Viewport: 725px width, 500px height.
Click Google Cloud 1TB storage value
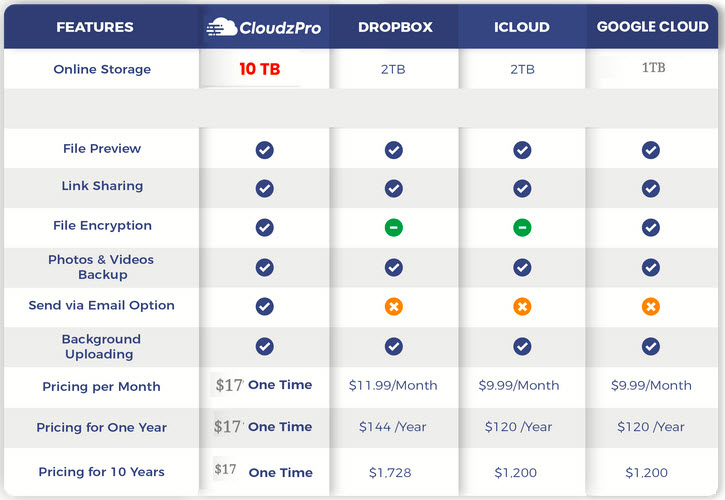coord(653,68)
